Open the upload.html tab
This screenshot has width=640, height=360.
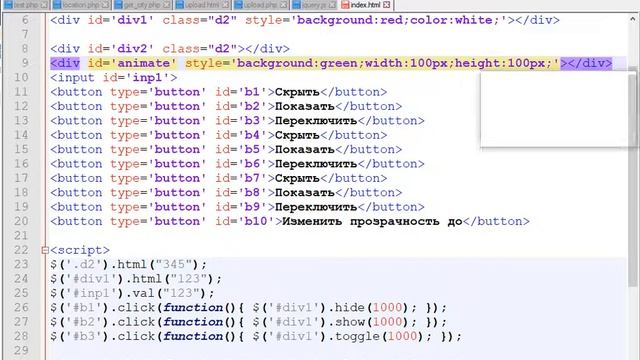(x=202, y=5)
